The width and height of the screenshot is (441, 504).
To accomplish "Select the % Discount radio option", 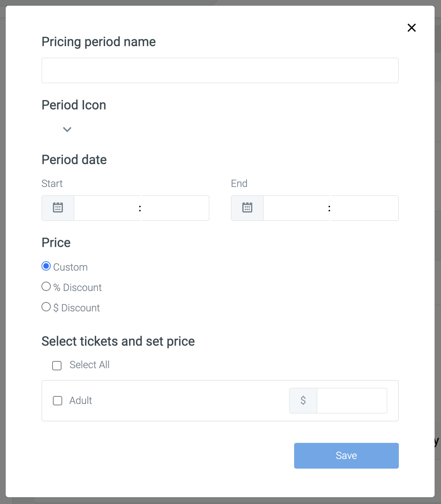I will [x=46, y=286].
